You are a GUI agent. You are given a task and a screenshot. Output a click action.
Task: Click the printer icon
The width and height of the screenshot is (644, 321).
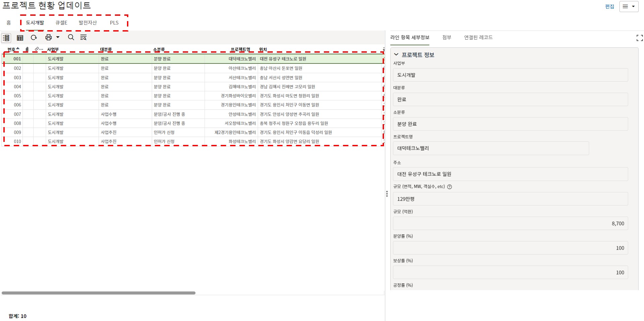49,38
